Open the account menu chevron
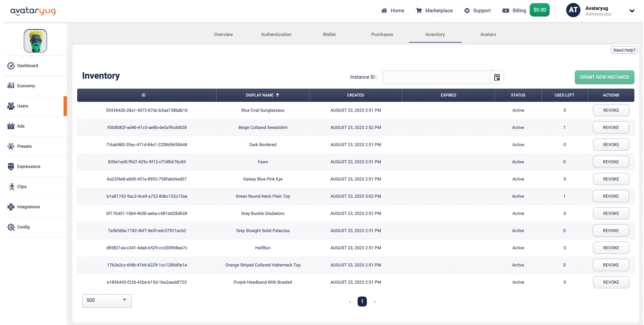The image size is (644, 325). [632, 11]
